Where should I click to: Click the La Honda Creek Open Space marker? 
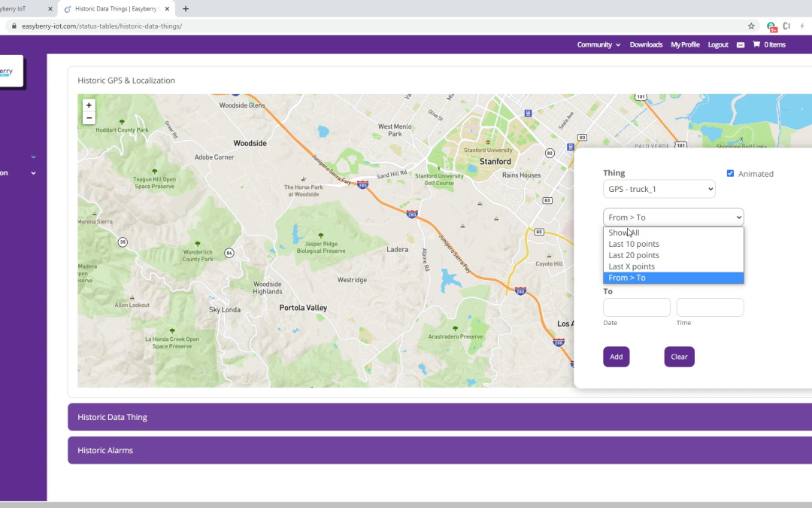(172, 330)
